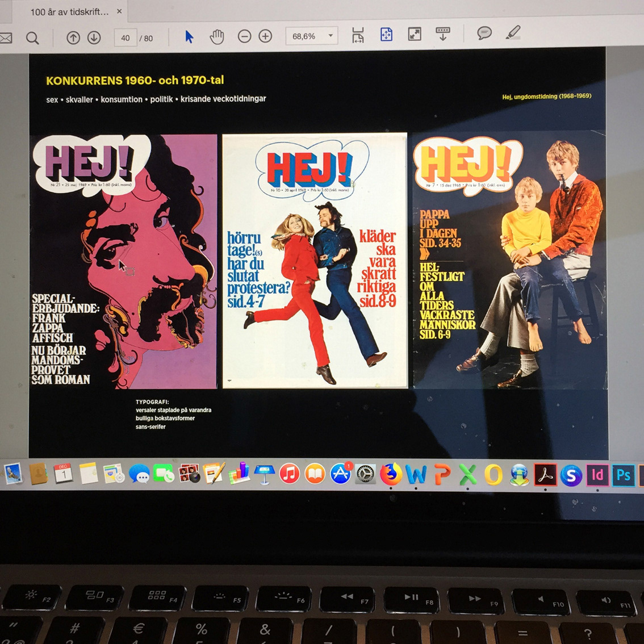The width and height of the screenshot is (644, 644).
Task: Open System Preferences gear in dock
Action: [x=365, y=475]
